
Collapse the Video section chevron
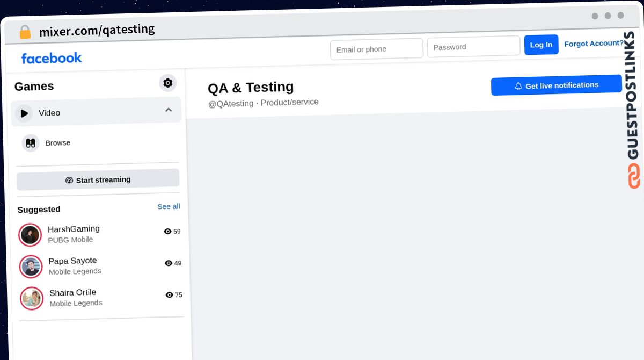pyautogui.click(x=169, y=110)
